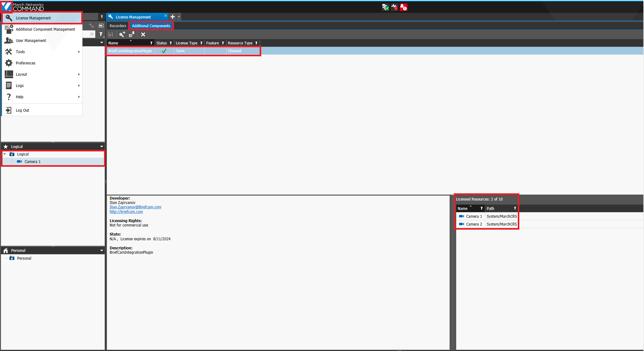The height and width of the screenshot is (351, 644).
Task: Click the health monitor status icon
Action: click(394, 7)
